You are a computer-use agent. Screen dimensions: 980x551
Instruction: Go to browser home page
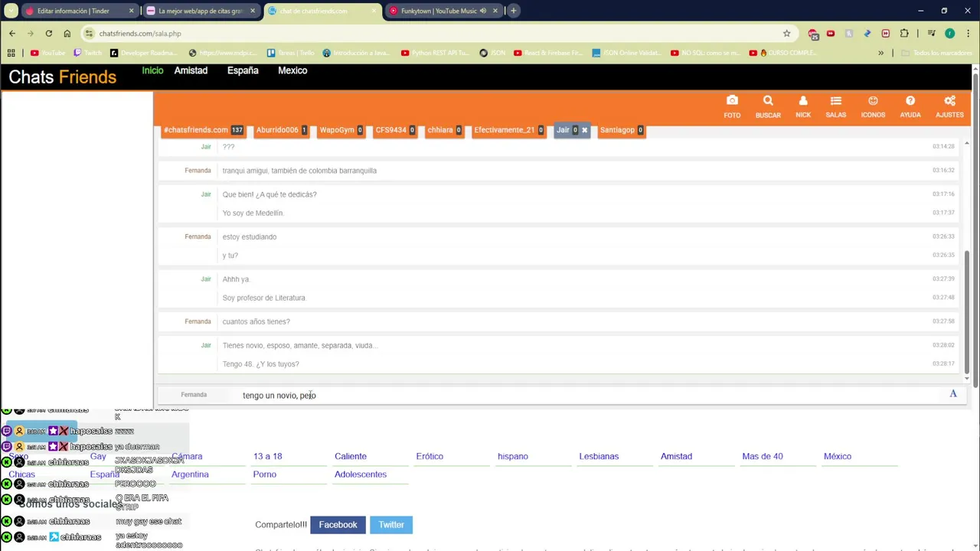(67, 34)
